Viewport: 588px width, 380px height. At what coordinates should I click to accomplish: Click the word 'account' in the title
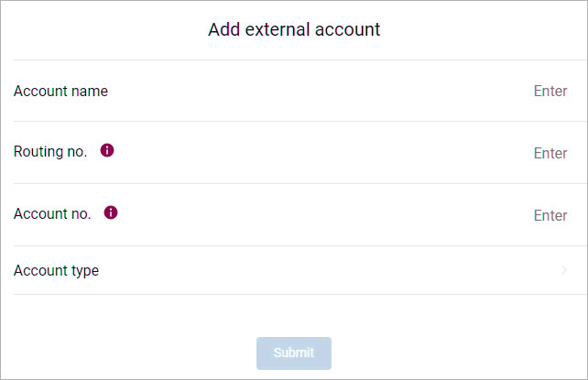348,29
